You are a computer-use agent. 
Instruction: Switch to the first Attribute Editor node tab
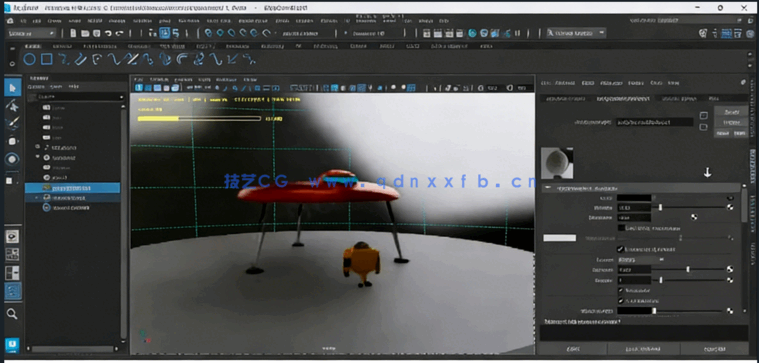[x=565, y=98]
